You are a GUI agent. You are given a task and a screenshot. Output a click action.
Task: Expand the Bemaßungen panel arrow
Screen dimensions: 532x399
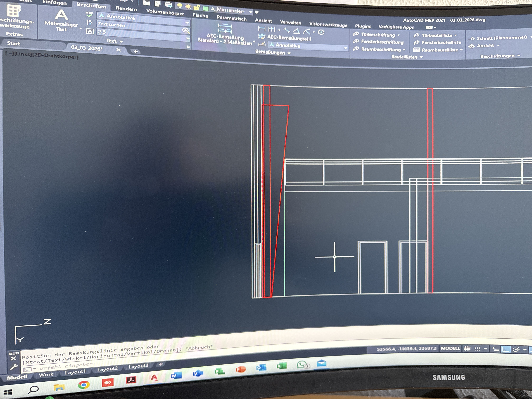(x=289, y=53)
